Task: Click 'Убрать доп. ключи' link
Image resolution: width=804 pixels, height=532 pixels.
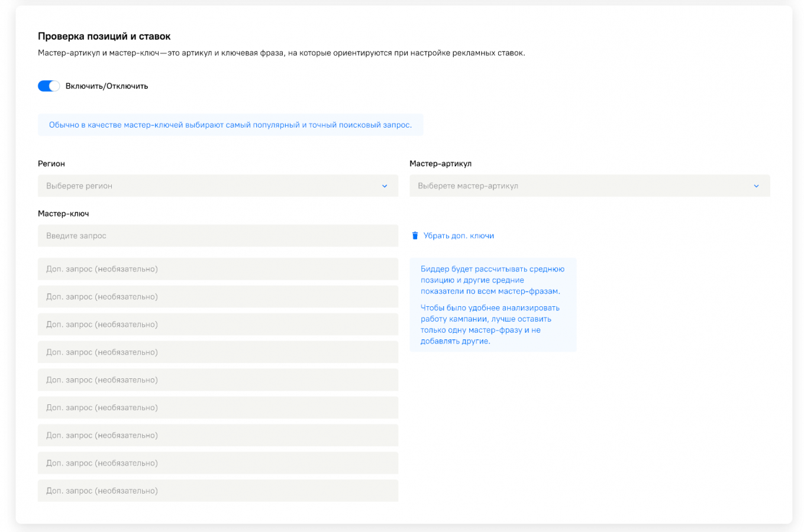Action: click(x=458, y=236)
